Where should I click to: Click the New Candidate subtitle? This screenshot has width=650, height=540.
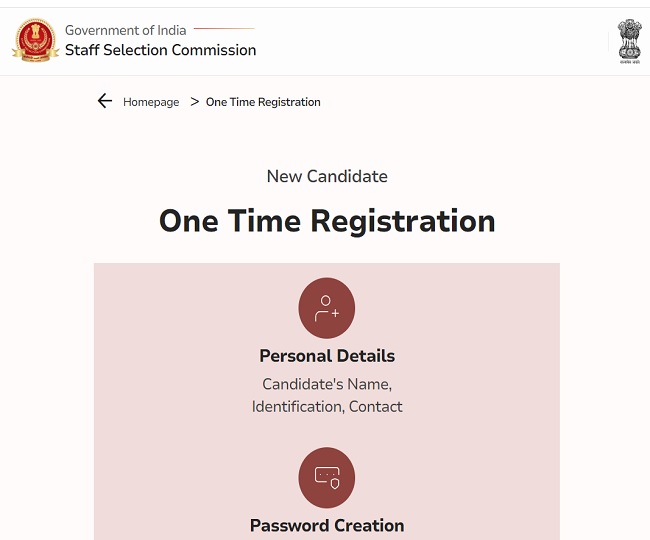327,176
